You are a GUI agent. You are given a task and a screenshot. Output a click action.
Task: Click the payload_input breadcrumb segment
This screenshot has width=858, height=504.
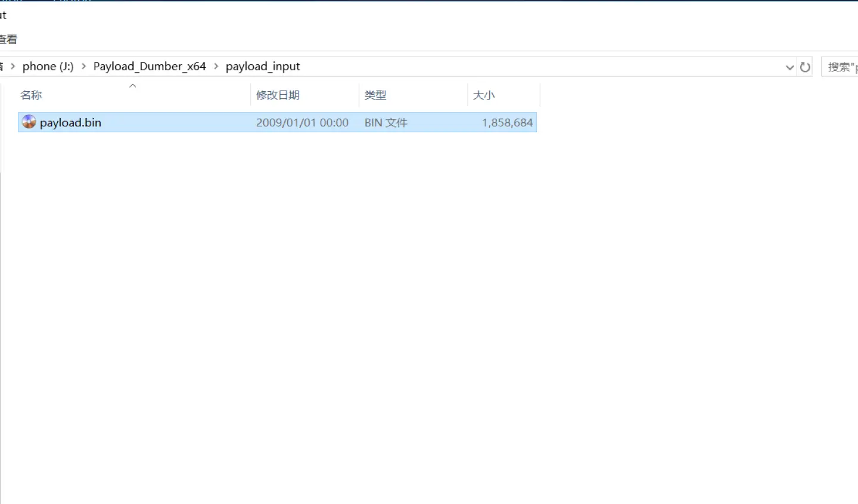click(263, 66)
